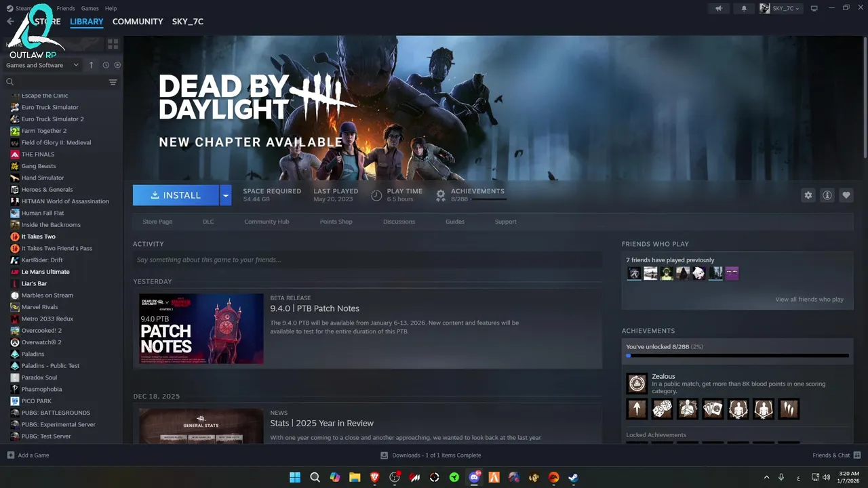Sort library with the up arrow icon

tap(92, 65)
